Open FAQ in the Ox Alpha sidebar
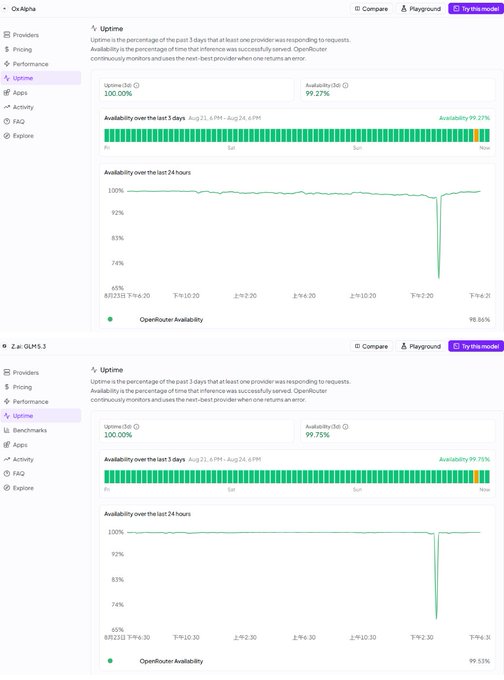The image size is (504, 680). (x=14, y=121)
